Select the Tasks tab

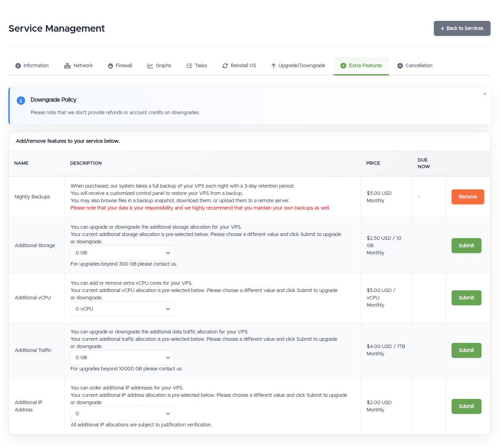click(197, 66)
